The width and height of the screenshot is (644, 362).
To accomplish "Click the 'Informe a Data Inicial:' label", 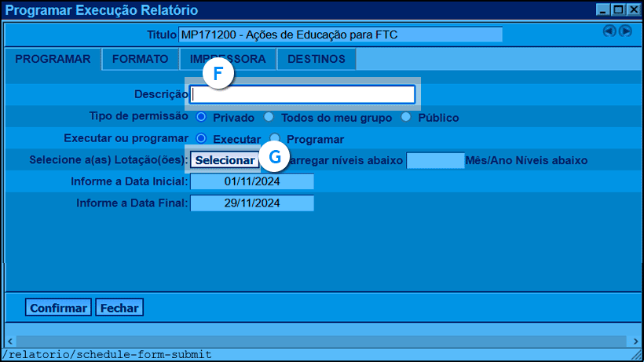I will coord(130,181).
